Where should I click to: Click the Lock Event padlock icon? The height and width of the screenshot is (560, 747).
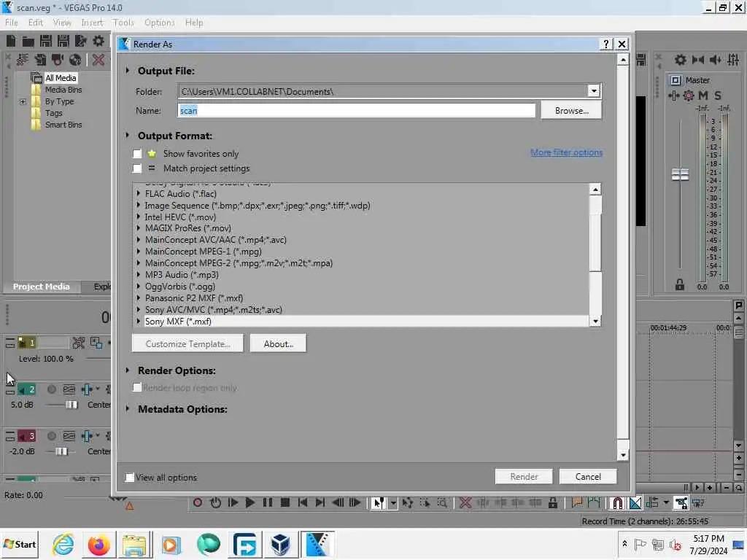point(553,502)
